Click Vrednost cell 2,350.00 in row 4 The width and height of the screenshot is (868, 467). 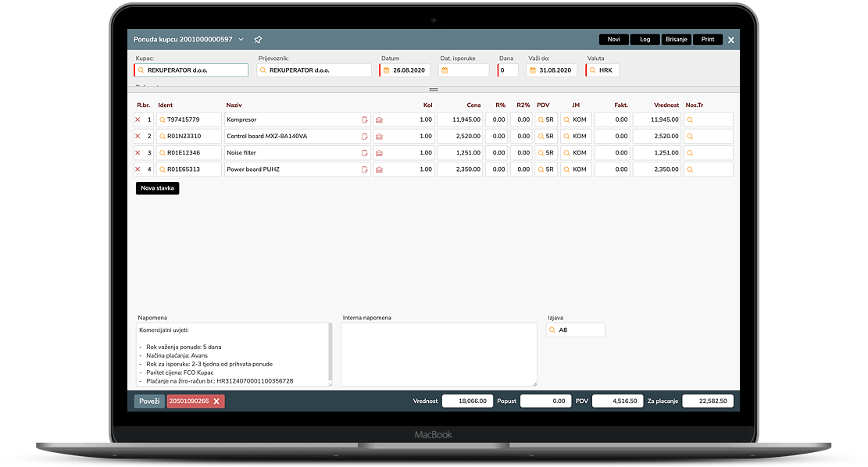point(657,169)
